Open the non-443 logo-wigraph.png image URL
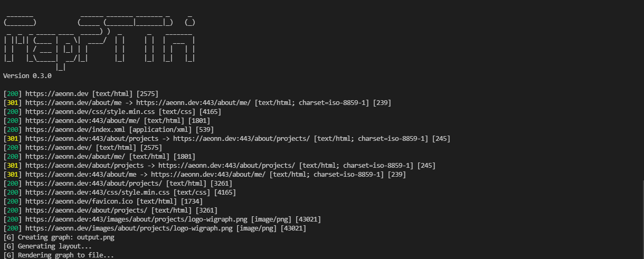The width and height of the screenshot is (644, 259). 129,228
